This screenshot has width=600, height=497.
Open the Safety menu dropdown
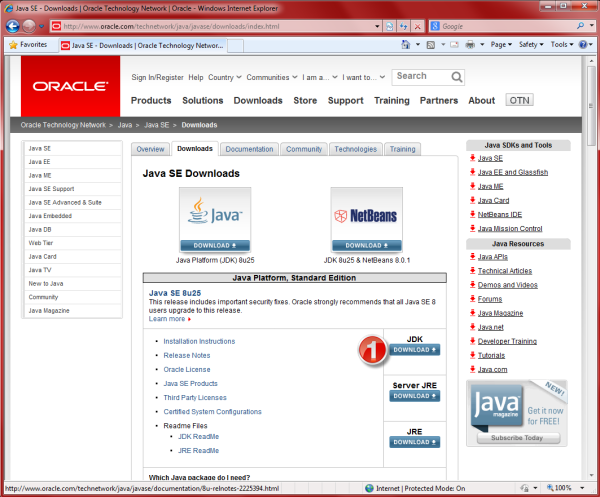pyautogui.click(x=531, y=45)
